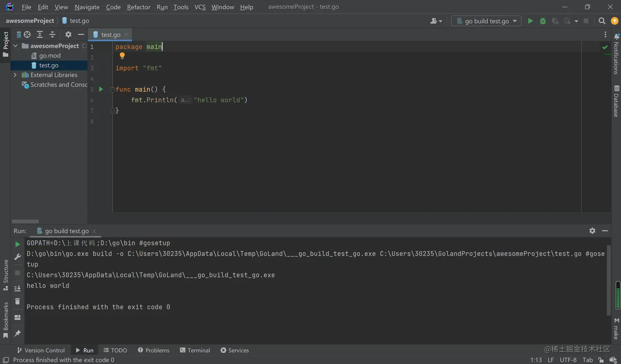621x364 pixels.
Task: Toggle the Project tool window stripe button
Action: tap(5, 44)
